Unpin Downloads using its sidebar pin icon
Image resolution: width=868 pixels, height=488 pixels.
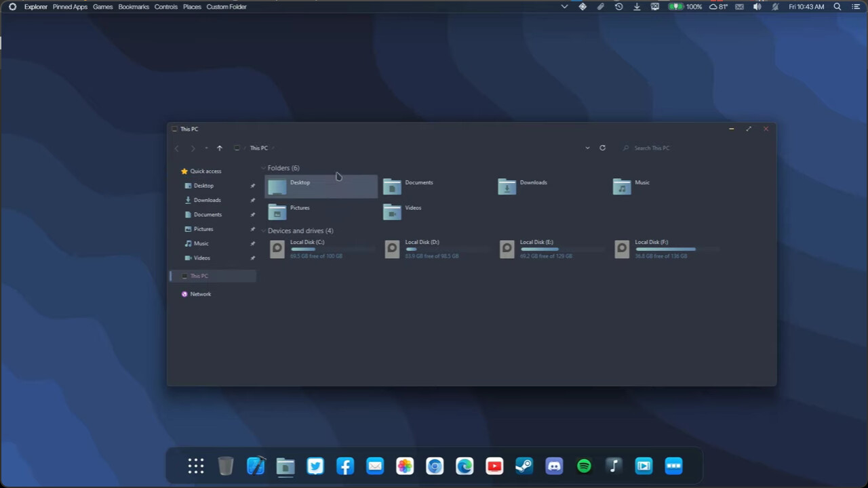point(253,200)
